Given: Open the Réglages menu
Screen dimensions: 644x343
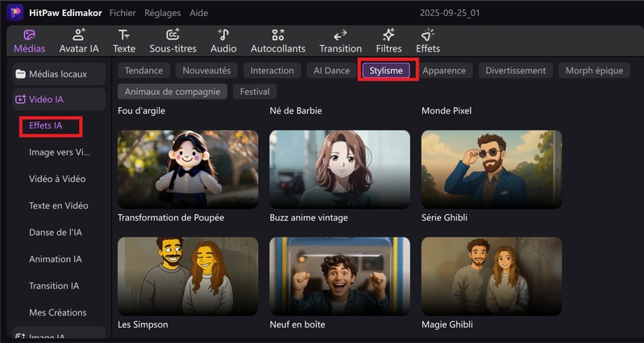Looking at the screenshot, I should coord(163,13).
